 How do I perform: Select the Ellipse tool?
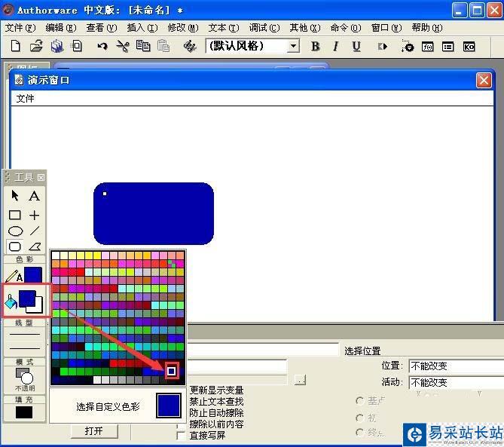(x=15, y=231)
